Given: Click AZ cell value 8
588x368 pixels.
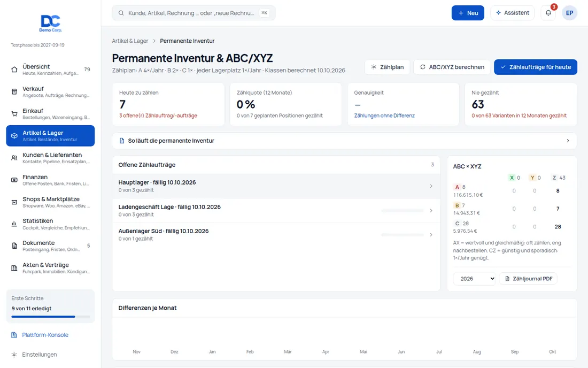Looking at the screenshot, I should click(x=558, y=191).
